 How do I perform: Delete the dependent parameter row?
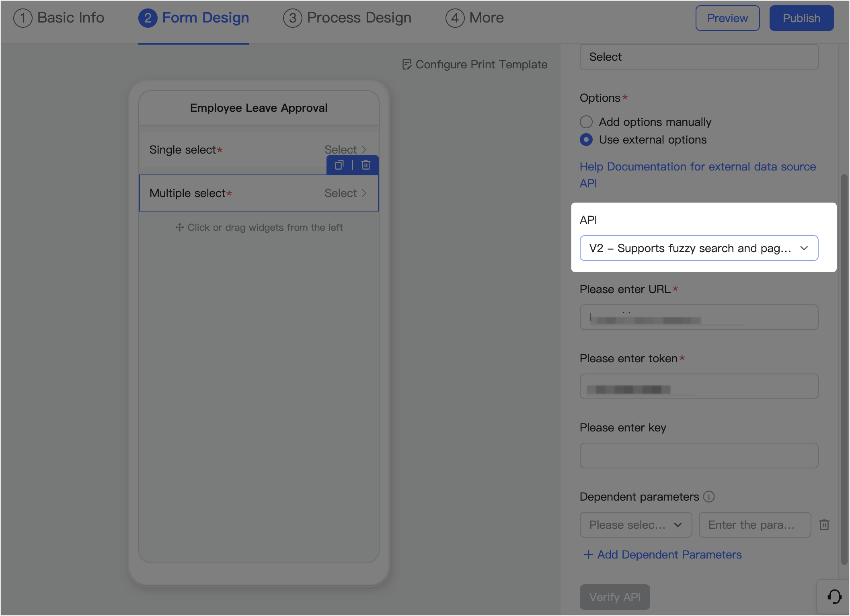pyautogui.click(x=824, y=524)
